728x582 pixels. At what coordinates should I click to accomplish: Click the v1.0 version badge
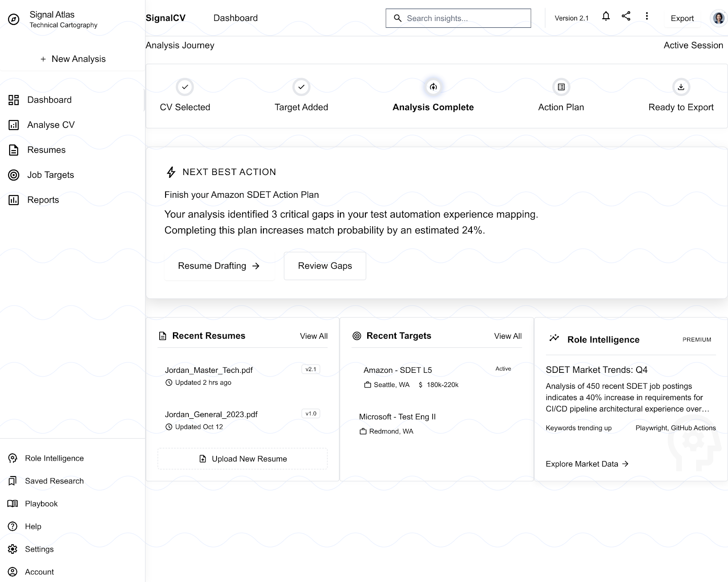tap(311, 414)
